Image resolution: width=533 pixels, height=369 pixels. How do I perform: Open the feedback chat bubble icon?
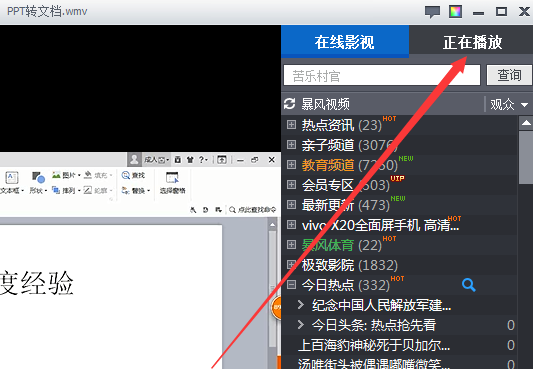[x=432, y=12]
